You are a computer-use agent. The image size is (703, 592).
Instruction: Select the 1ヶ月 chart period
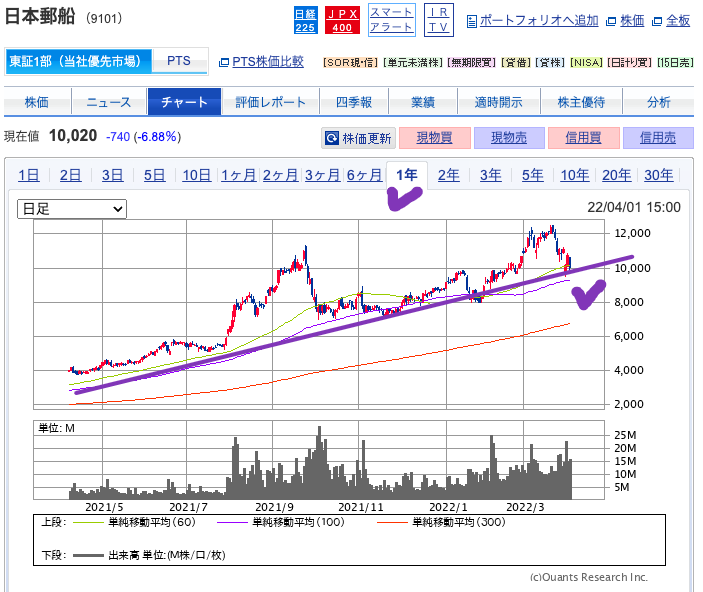(239, 175)
